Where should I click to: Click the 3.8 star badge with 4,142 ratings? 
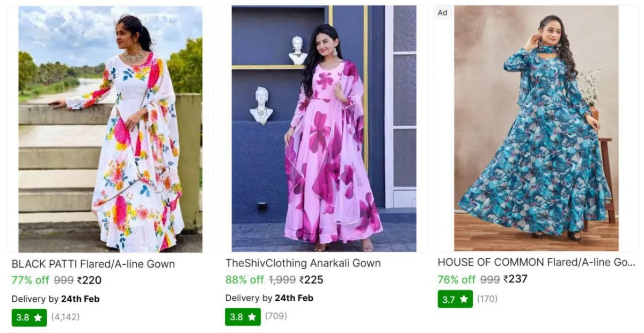click(x=29, y=317)
